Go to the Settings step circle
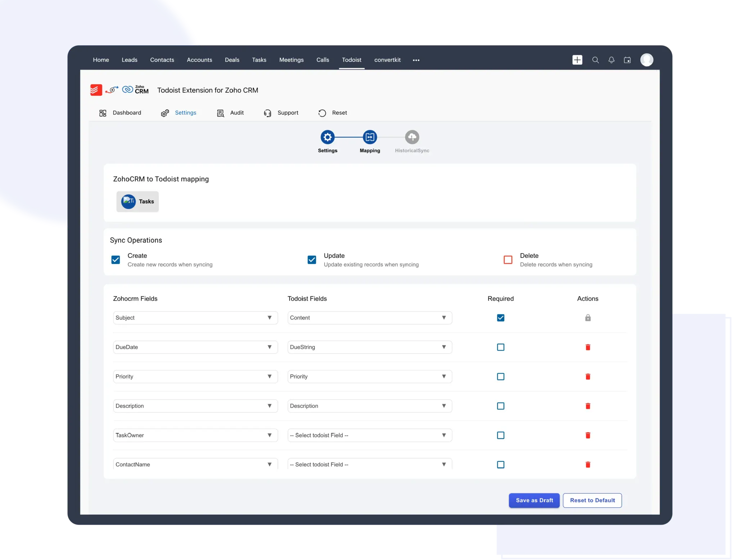Viewport: 737px width, 560px height. (327, 137)
